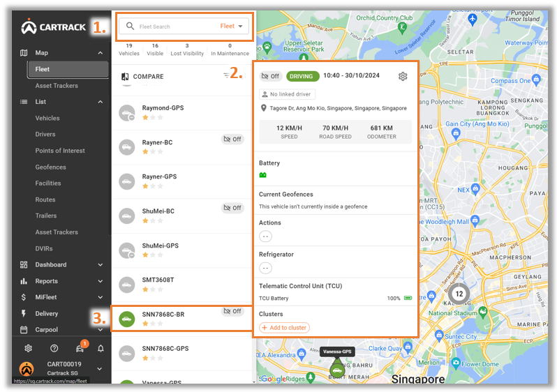Click Vanessa-GPS map marker
557x392 pixels.
[x=337, y=370]
